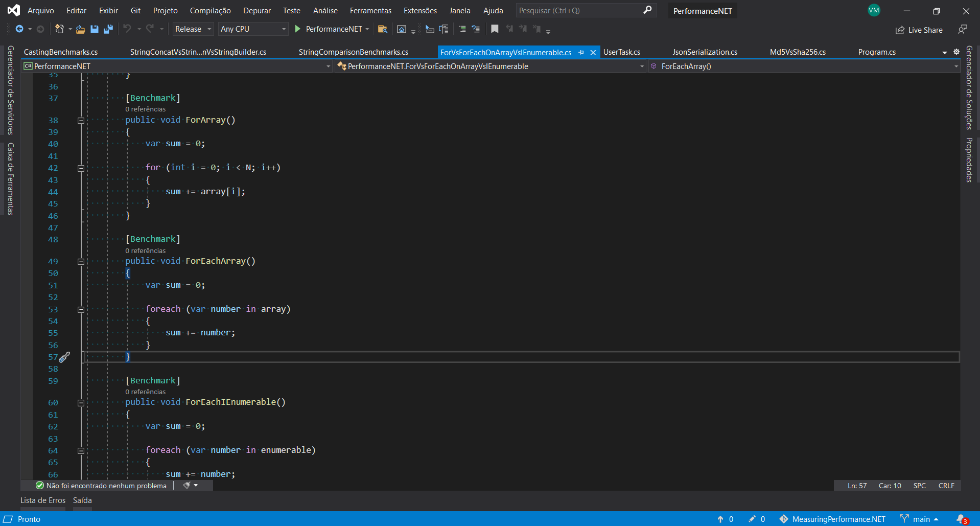Uncomment the selected lines icon

click(x=476, y=29)
